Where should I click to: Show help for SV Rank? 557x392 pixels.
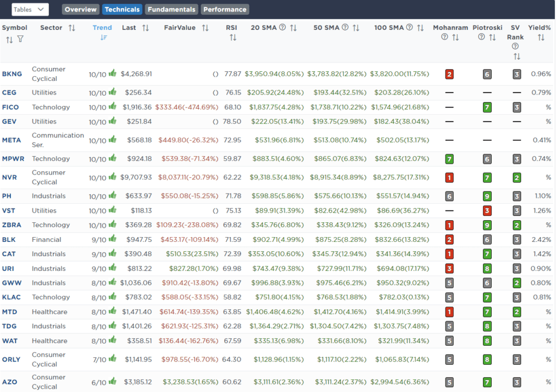[x=516, y=46]
